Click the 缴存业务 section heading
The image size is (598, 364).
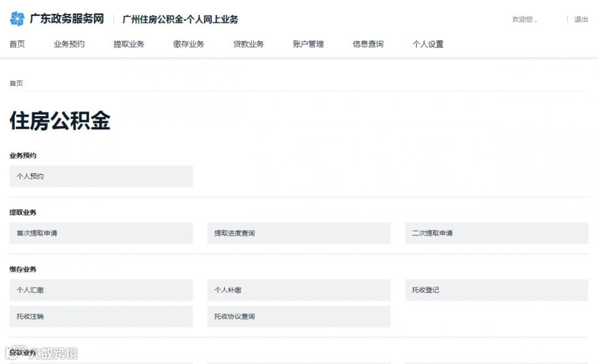pos(23,269)
